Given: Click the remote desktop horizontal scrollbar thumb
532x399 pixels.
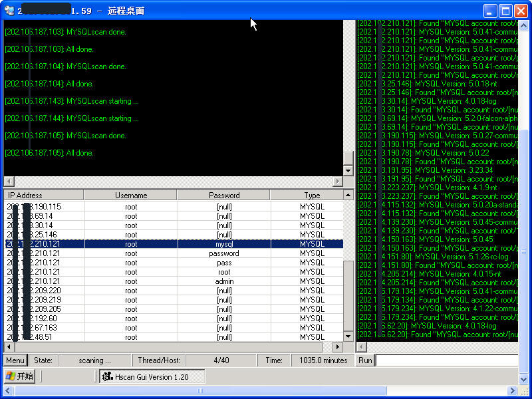Looking at the screenshot, I should click(x=200, y=391).
